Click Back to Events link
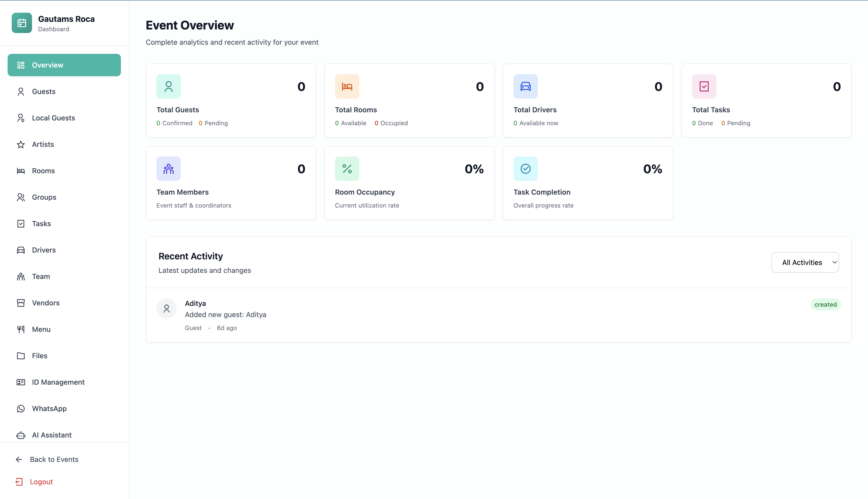Image resolution: width=868 pixels, height=499 pixels. click(x=54, y=459)
